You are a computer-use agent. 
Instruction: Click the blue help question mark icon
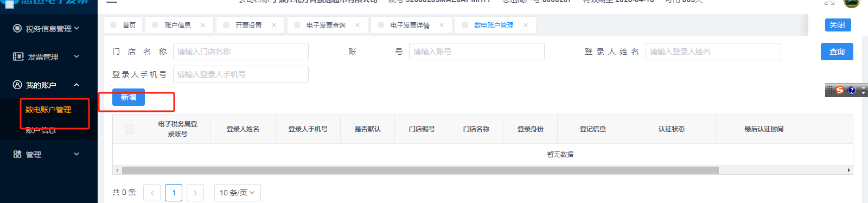[x=852, y=90]
